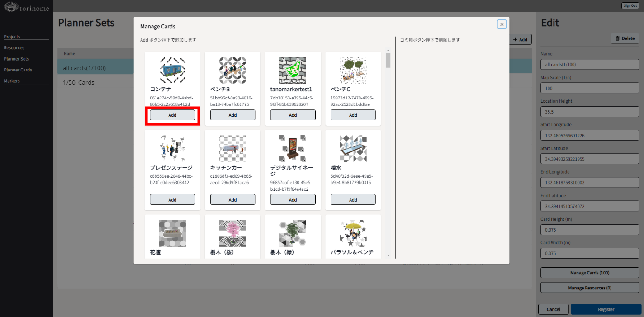
Task: Click the Map Scale input field
Action: click(589, 88)
